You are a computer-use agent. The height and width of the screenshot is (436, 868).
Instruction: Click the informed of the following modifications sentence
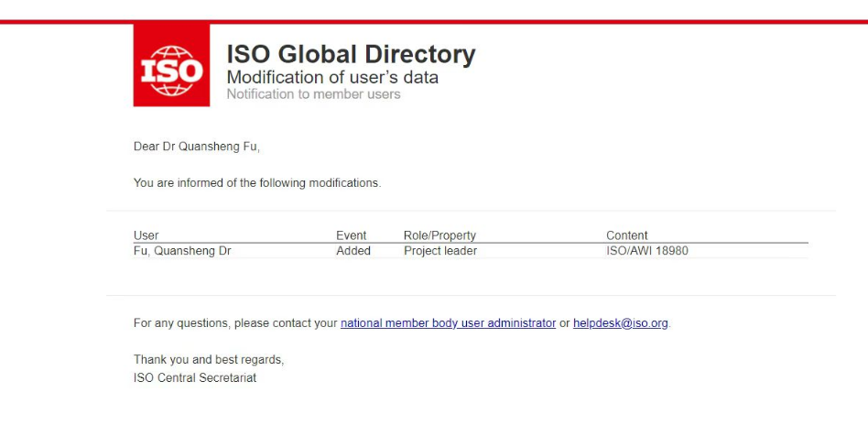pyautogui.click(x=256, y=183)
